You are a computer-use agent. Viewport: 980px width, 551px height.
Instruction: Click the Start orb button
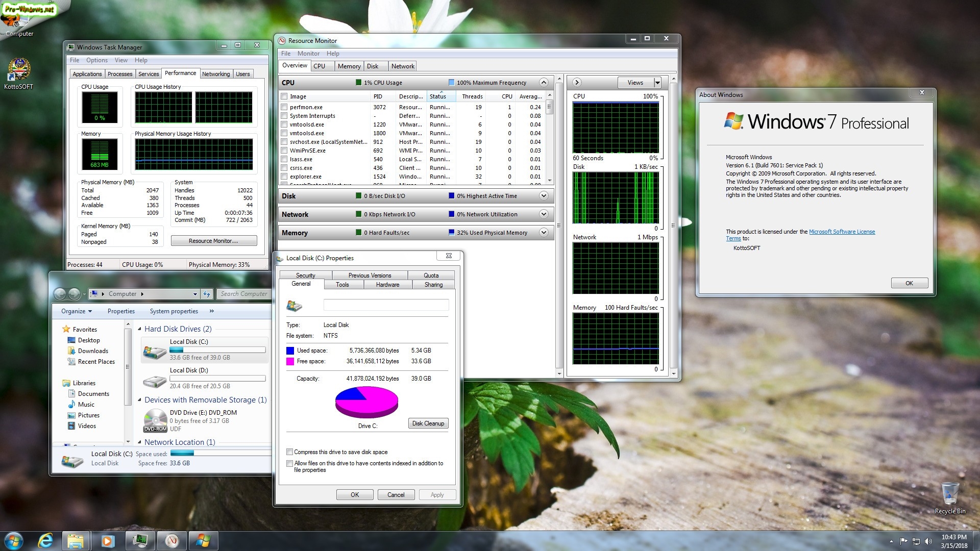pos(14,540)
